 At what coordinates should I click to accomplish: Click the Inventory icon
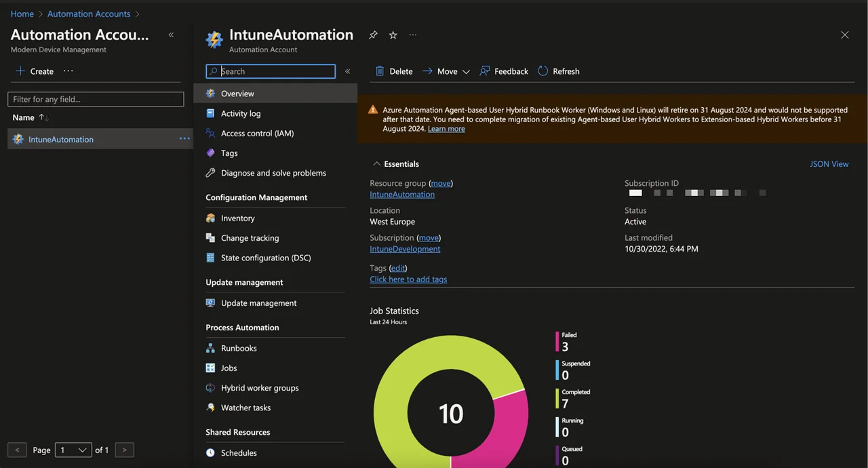(210, 218)
